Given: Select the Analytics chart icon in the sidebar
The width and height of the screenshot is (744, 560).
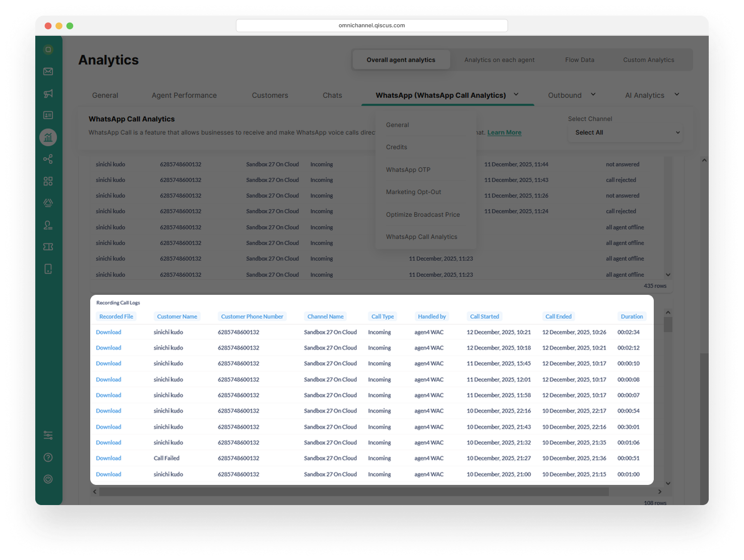Looking at the screenshot, I should 48,137.
